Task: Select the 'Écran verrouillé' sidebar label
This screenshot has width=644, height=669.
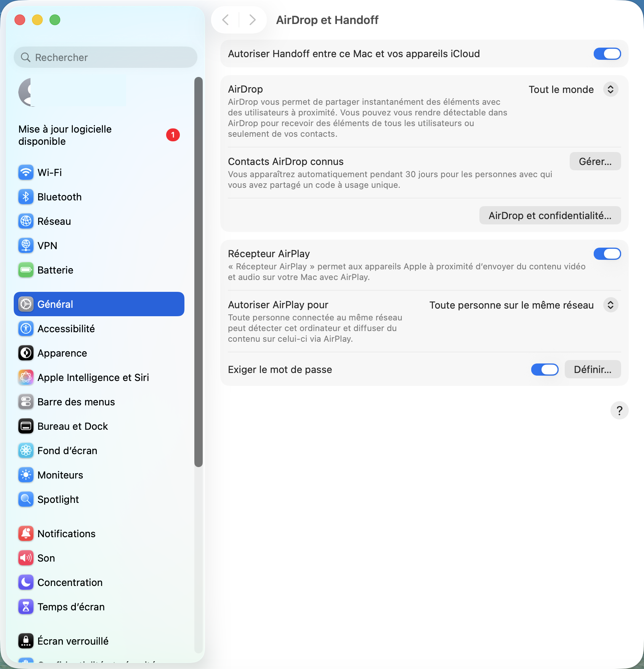Action: (x=73, y=641)
